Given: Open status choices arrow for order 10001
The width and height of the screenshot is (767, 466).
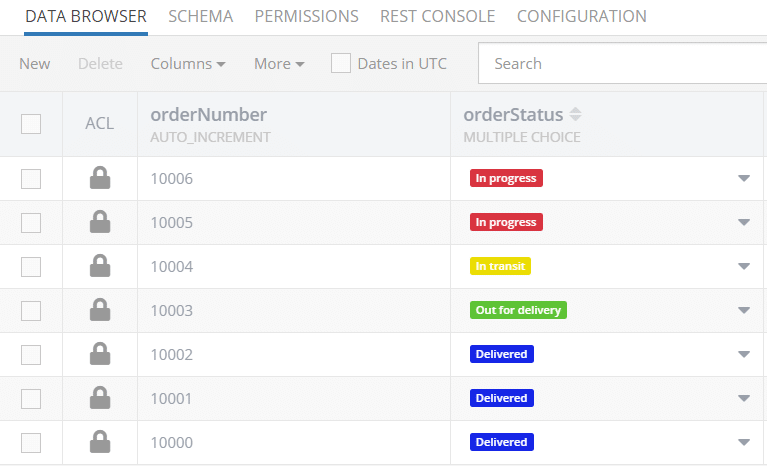Looking at the screenshot, I should click(744, 399).
